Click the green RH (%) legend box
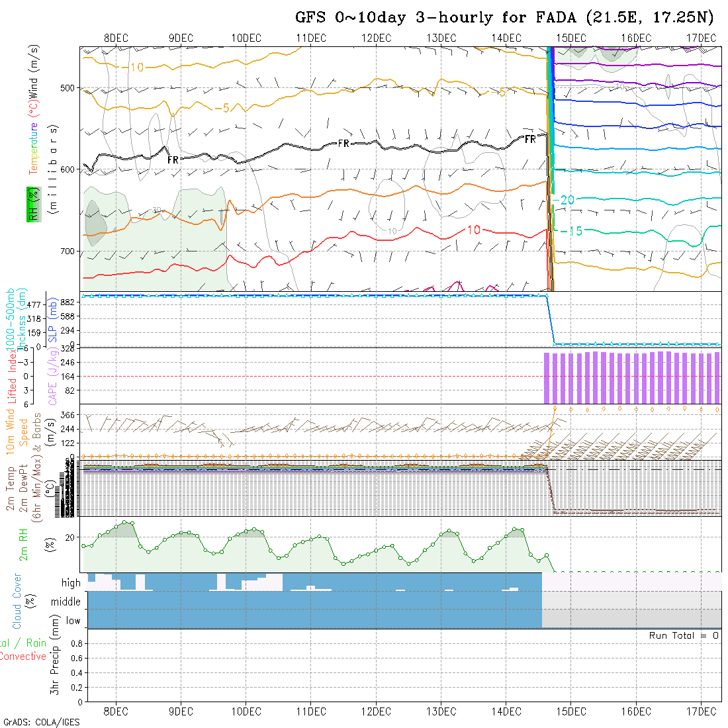This screenshot has width=728, height=728. click(32, 204)
